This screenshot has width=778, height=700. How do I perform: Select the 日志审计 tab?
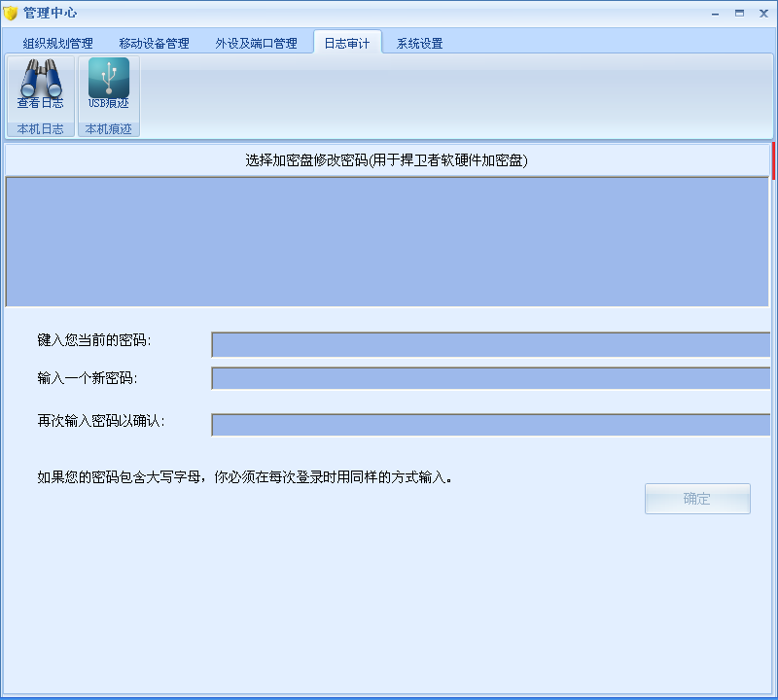[x=347, y=43]
